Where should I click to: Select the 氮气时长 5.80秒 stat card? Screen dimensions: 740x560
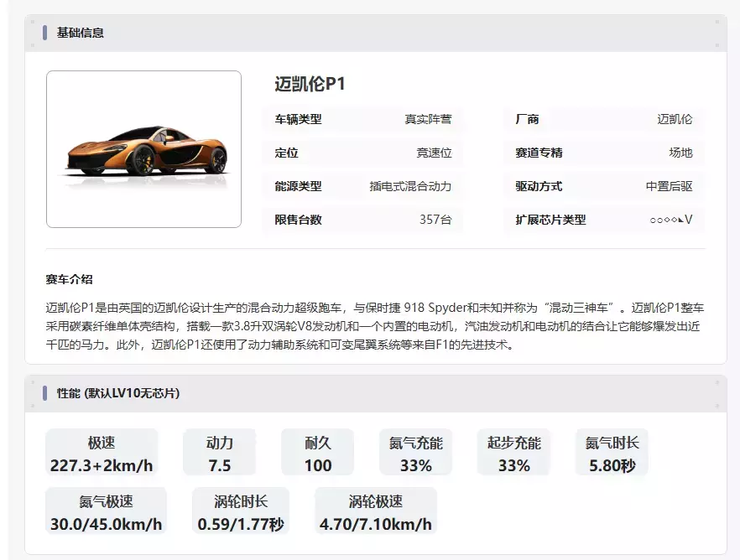tap(612, 453)
